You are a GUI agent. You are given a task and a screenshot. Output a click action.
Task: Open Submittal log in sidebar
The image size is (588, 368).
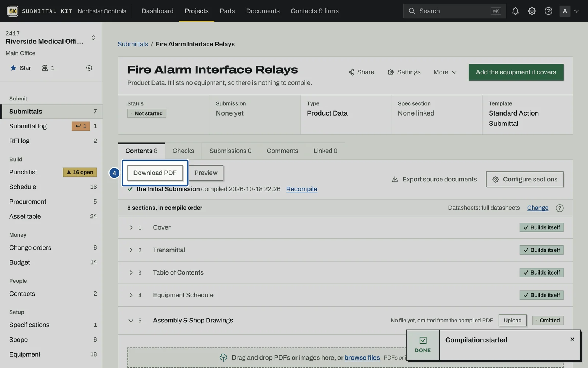coord(51,126)
